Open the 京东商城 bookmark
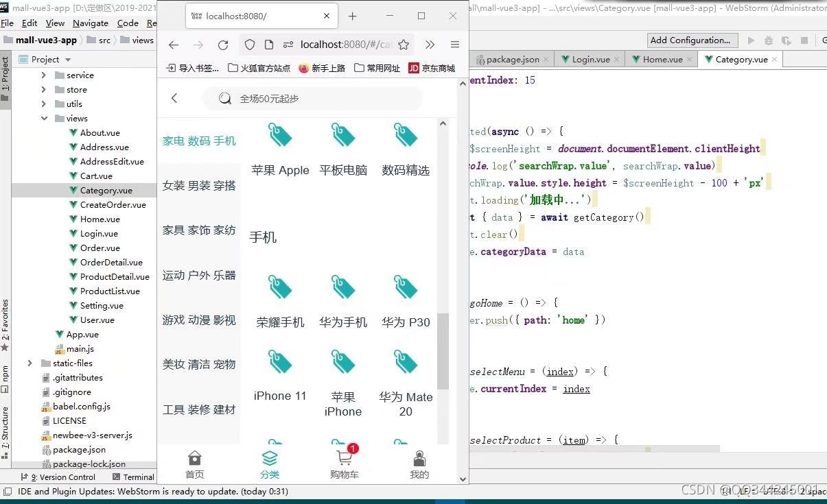 [x=432, y=68]
